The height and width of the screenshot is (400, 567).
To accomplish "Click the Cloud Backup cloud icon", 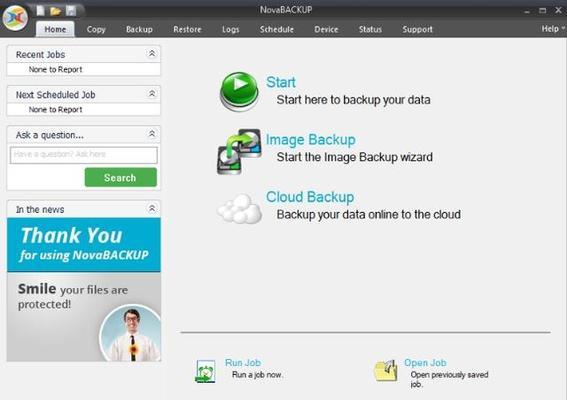I will tap(239, 209).
